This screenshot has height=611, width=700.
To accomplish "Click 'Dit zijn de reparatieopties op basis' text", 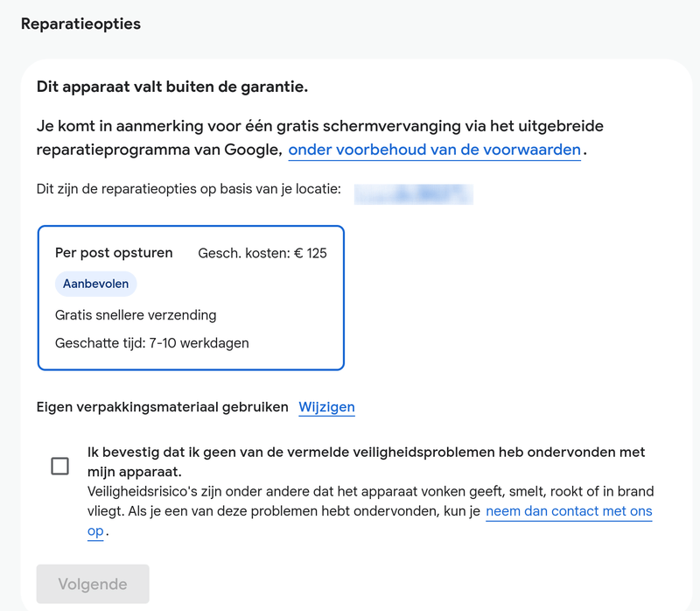I will point(188,189).
